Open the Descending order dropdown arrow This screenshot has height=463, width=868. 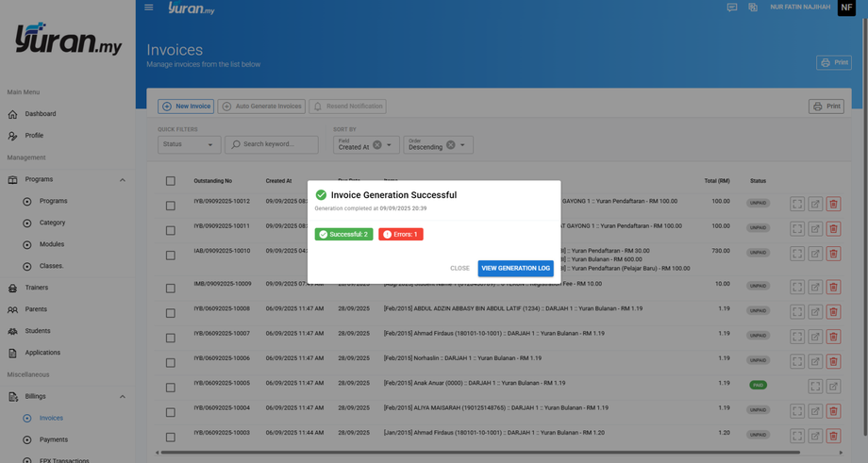click(x=463, y=145)
